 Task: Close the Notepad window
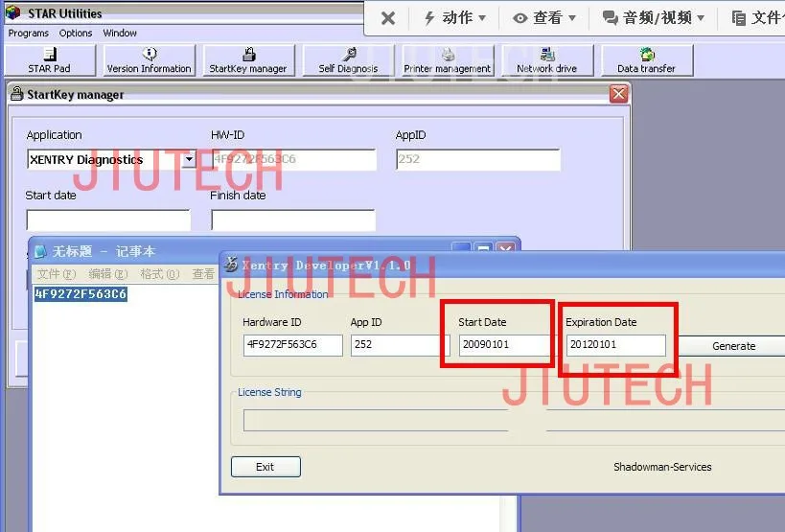point(506,248)
